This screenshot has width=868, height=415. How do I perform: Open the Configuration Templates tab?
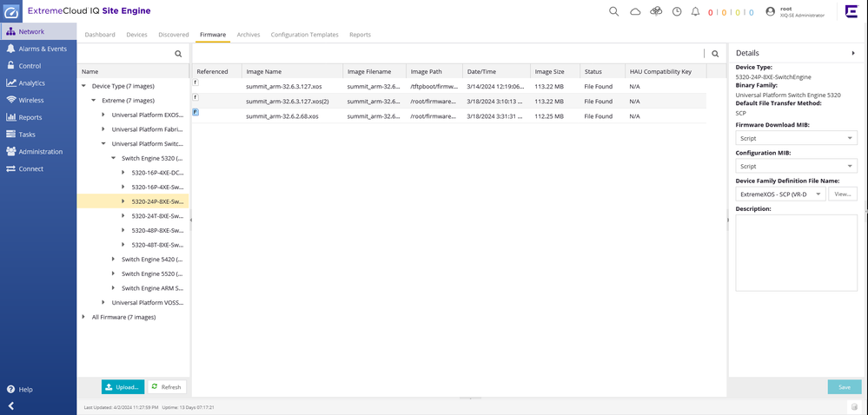(304, 35)
